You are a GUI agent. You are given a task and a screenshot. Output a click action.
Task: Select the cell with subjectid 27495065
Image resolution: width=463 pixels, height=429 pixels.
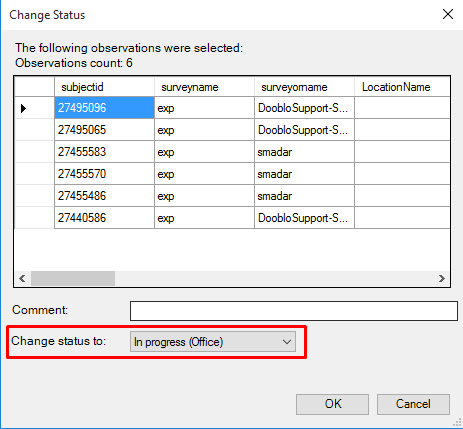pyautogui.click(x=104, y=130)
